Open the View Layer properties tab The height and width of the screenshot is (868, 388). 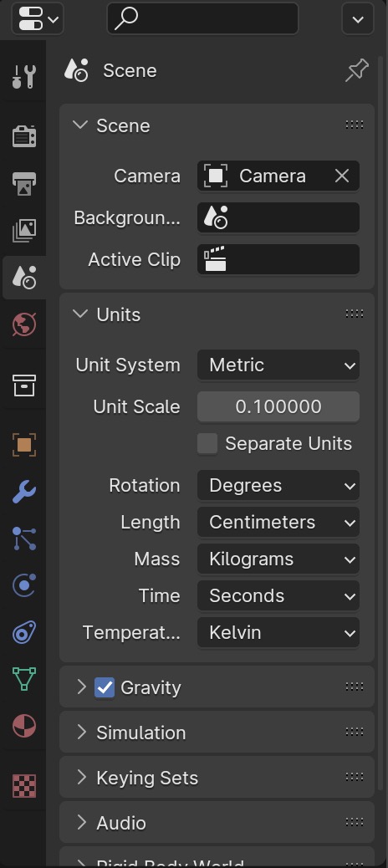coord(23,230)
